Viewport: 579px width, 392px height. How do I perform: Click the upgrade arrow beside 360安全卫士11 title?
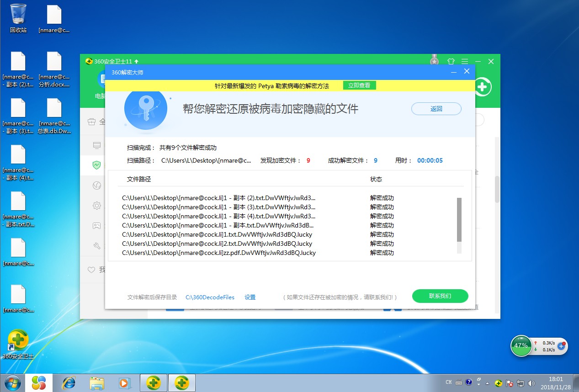tap(136, 61)
